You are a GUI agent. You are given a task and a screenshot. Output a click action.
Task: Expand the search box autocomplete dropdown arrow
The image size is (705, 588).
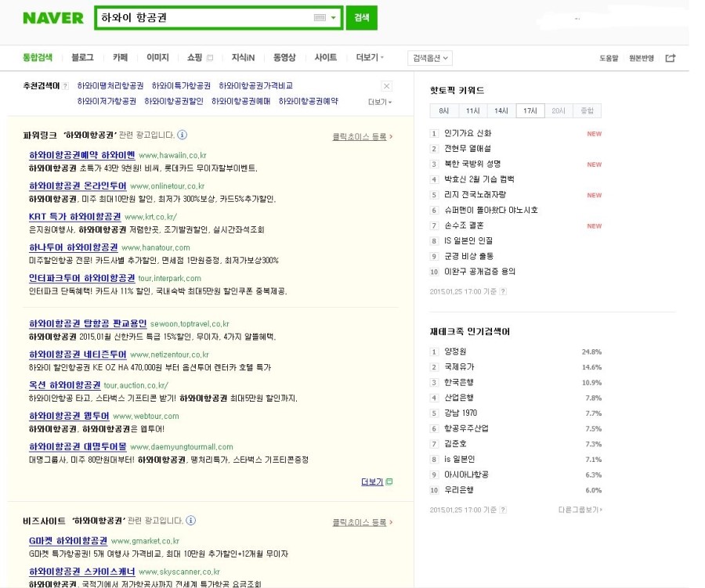334,18
